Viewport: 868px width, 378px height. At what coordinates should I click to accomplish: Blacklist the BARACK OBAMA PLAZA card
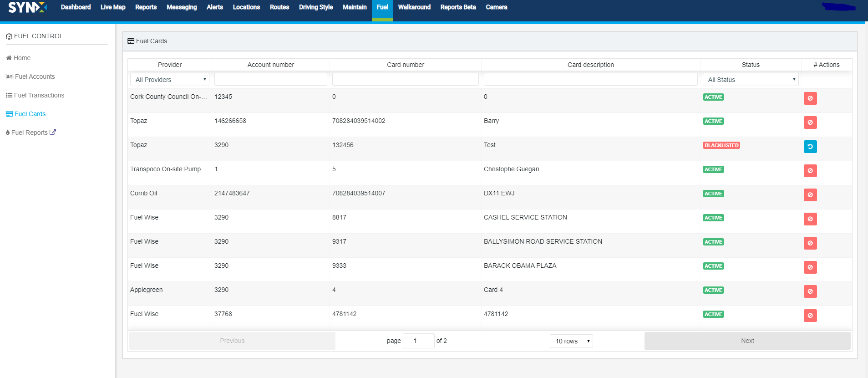(x=810, y=267)
